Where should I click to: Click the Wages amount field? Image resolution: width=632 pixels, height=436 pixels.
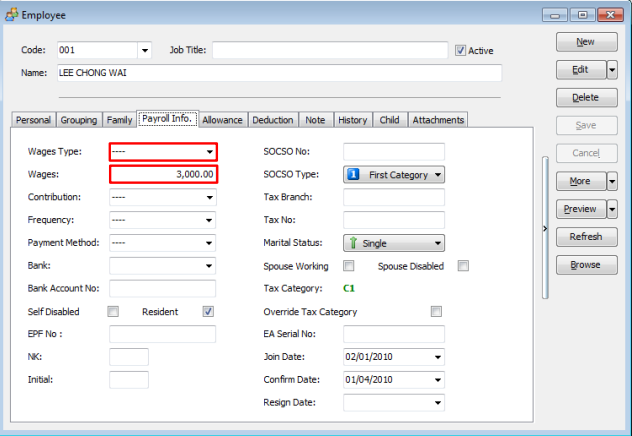click(x=163, y=175)
